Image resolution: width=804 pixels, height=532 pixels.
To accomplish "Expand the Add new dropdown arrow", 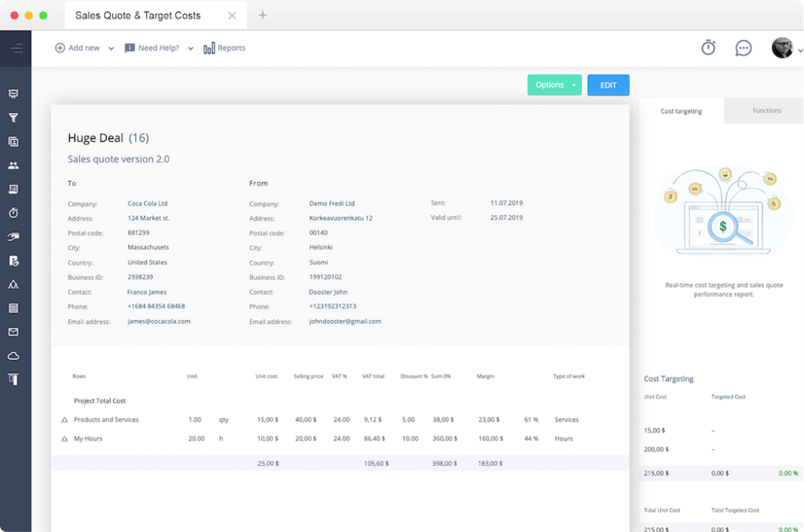I will [111, 49].
